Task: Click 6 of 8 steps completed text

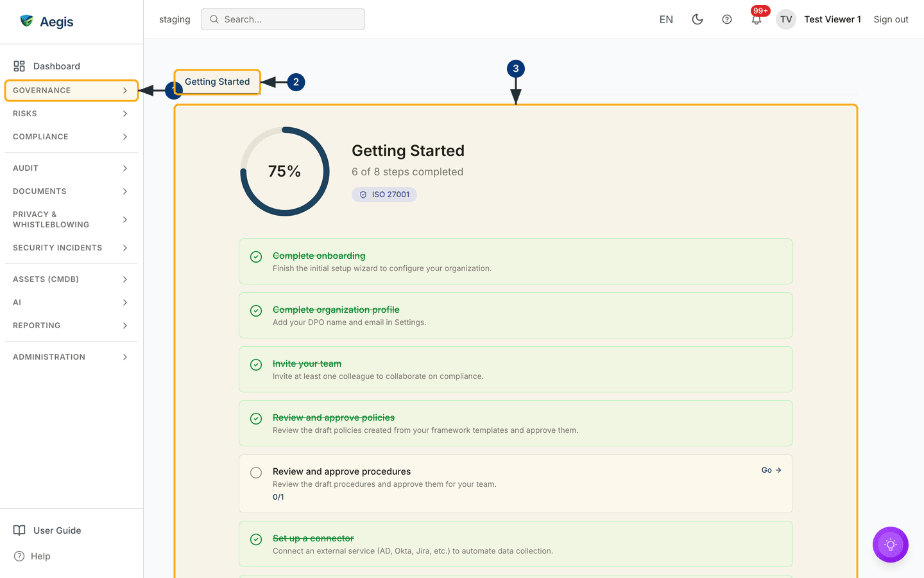Action: point(407,171)
